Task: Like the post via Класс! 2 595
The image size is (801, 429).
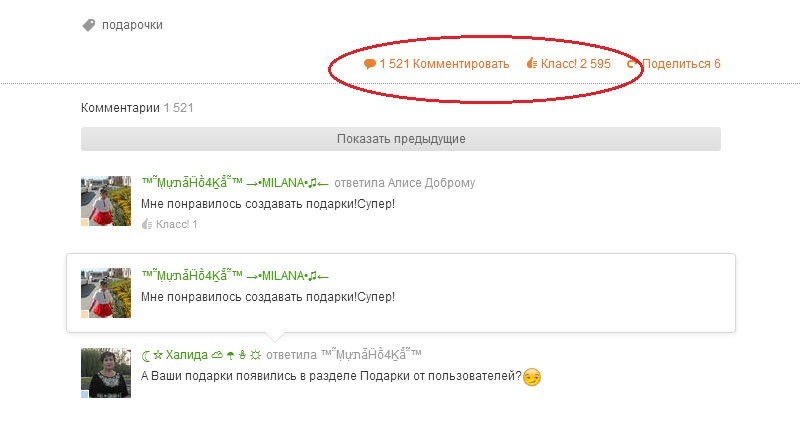Action: pyautogui.click(x=576, y=64)
